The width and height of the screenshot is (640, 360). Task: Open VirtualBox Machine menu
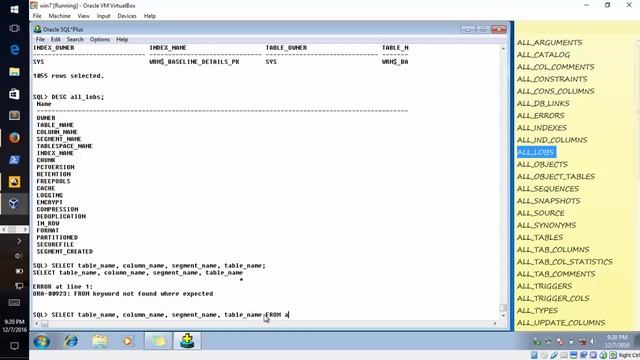point(60,16)
